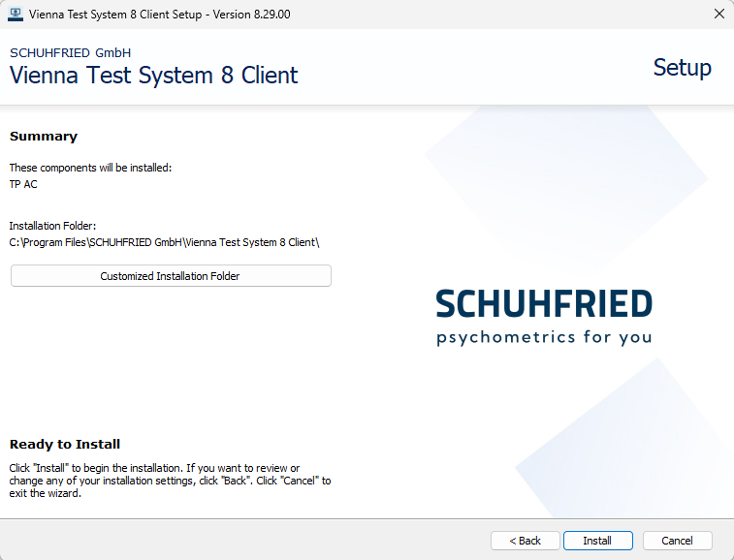
Task: Click the window title bar text
Action: 160,14
